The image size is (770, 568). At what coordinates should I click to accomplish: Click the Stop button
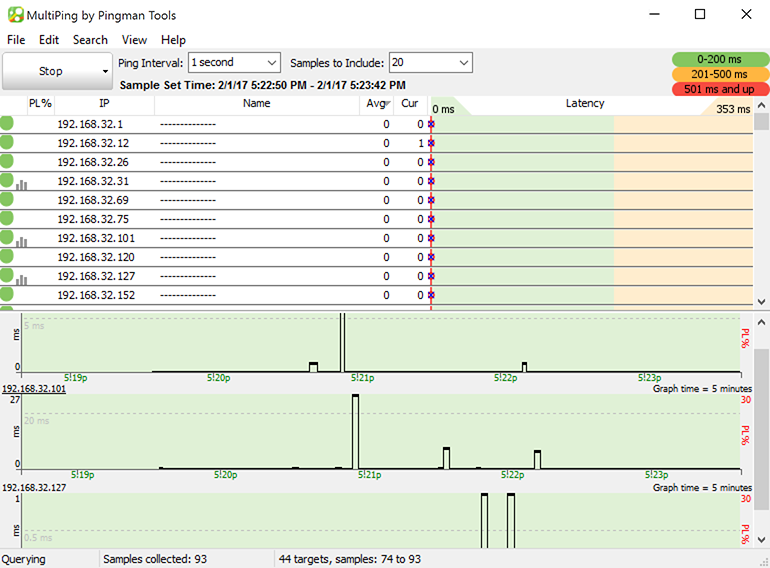[51, 71]
